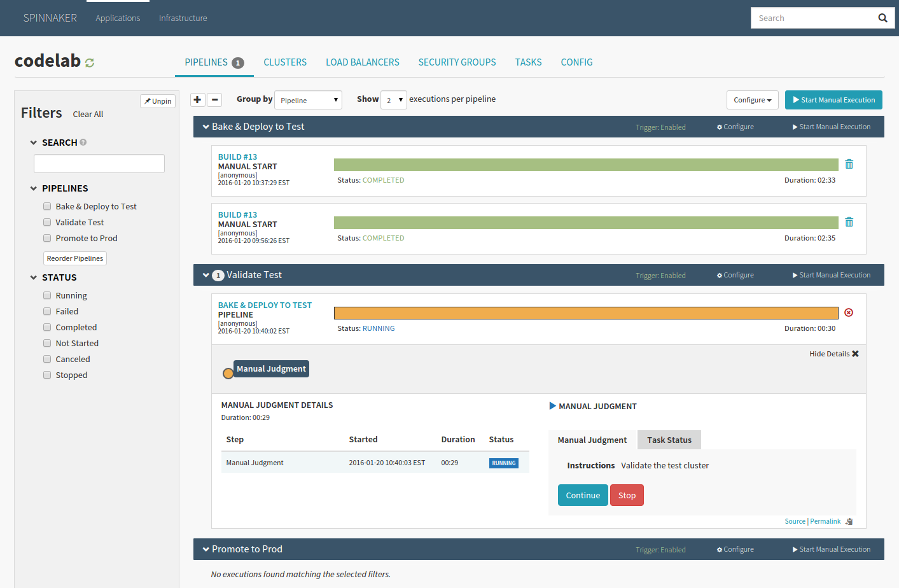Open the Config tab
The width and height of the screenshot is (899, 588).
click(x=576, y=62)
